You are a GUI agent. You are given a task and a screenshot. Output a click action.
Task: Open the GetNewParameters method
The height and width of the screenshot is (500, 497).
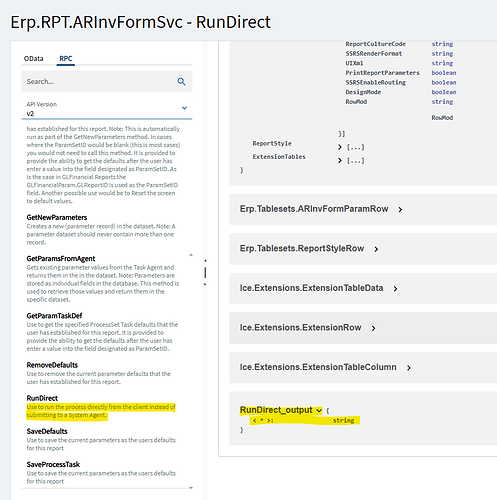point(57,217)
